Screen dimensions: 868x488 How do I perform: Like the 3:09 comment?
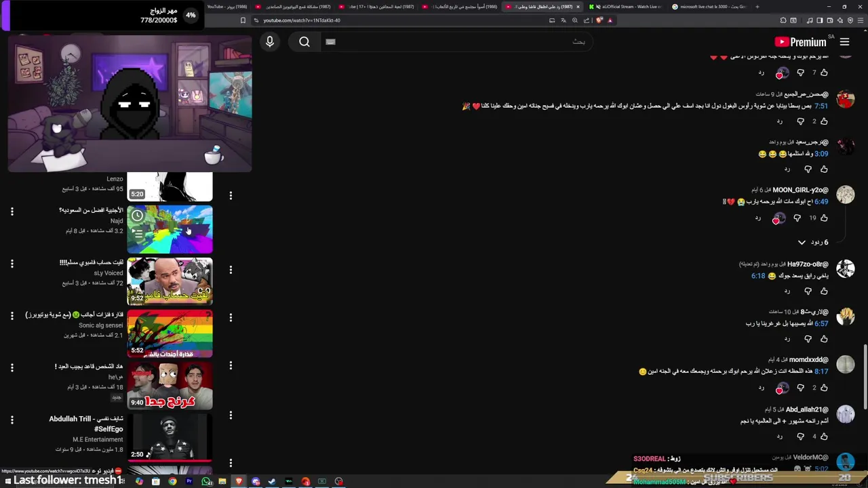coord(824,169)
